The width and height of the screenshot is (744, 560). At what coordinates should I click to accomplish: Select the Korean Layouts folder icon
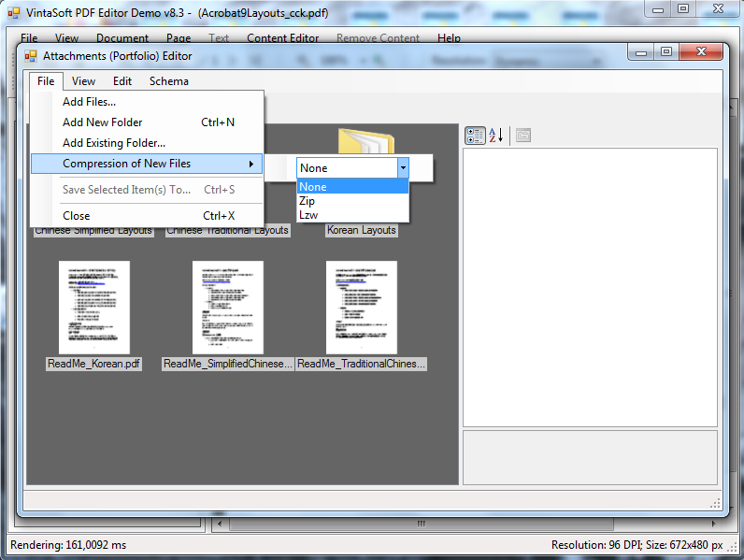[365, 141]
